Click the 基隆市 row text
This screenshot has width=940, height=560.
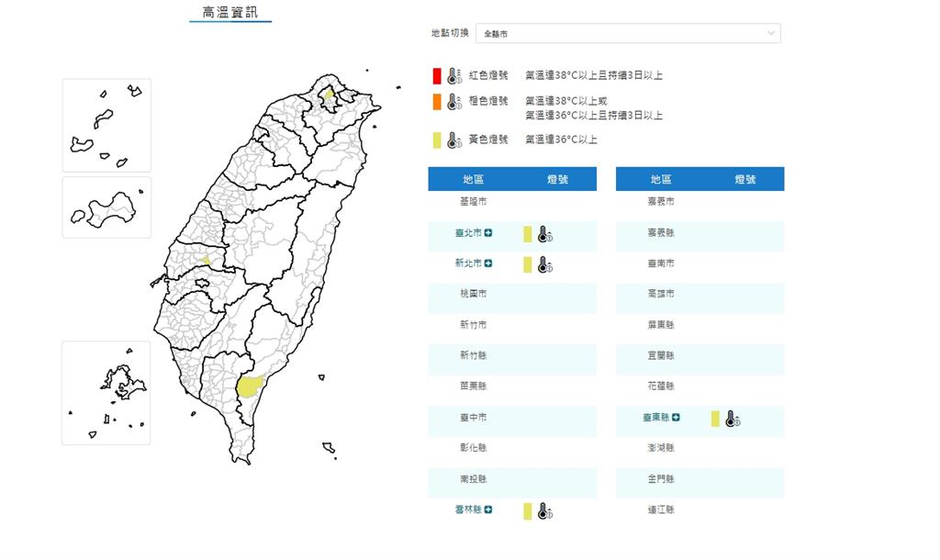pyautogui.click(x=473, y=201)
